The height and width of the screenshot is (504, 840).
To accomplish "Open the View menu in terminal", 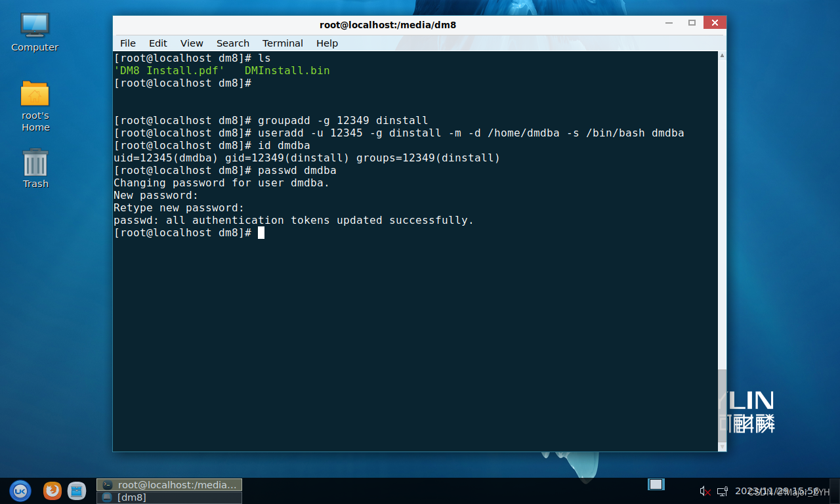I will 192,43.
